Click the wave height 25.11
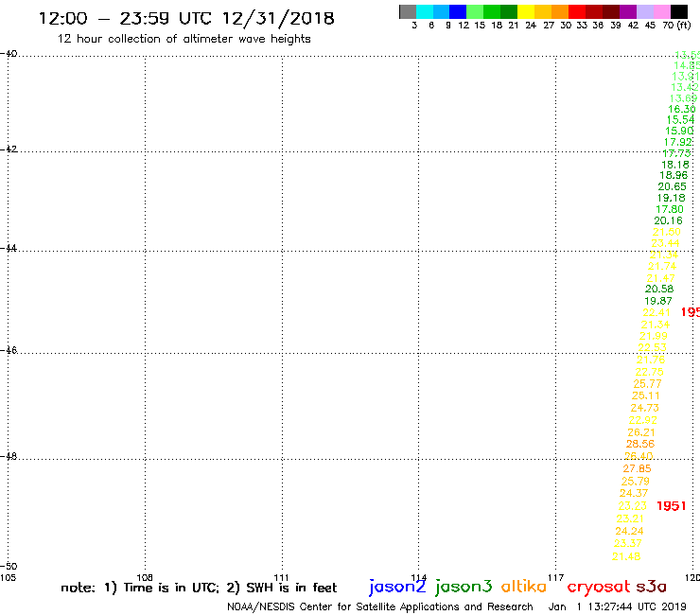Viewport: 700px width, 615px height. coord(645,395)
